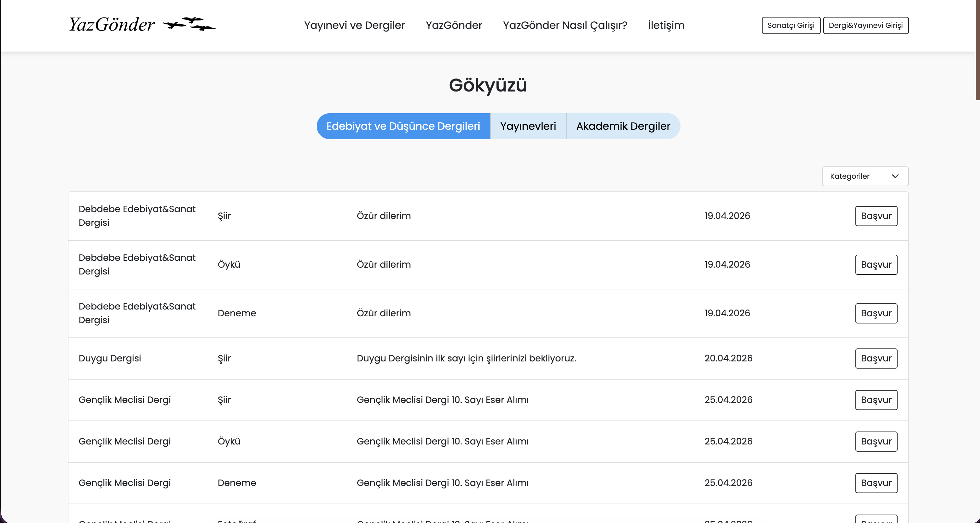Apply to Duygu Dergisi Şiir listing
Screen dimensions: 980x523
coord(876,358)
